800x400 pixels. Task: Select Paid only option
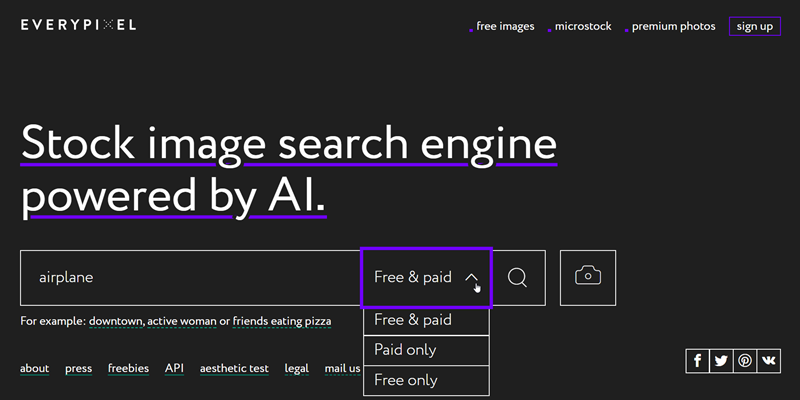(426, 350)
